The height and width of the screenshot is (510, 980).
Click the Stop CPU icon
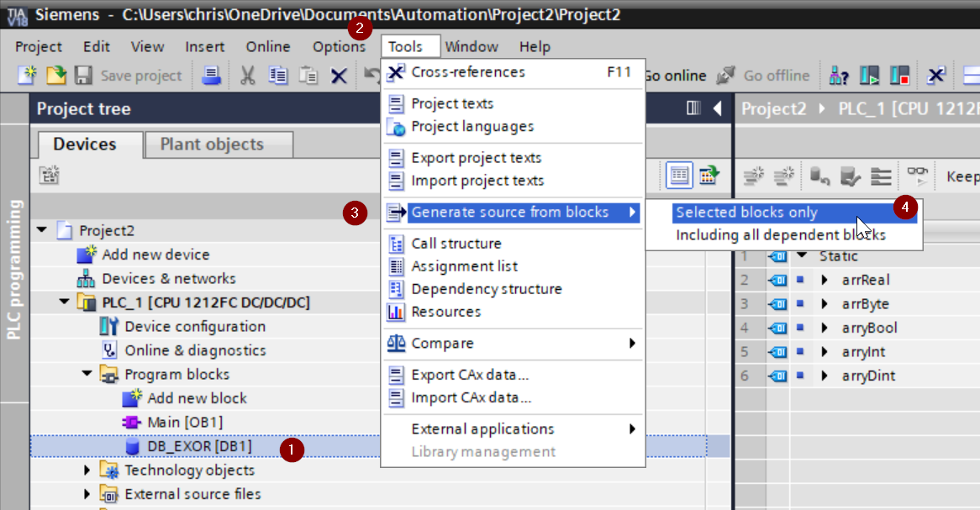[x=899, y=76]
